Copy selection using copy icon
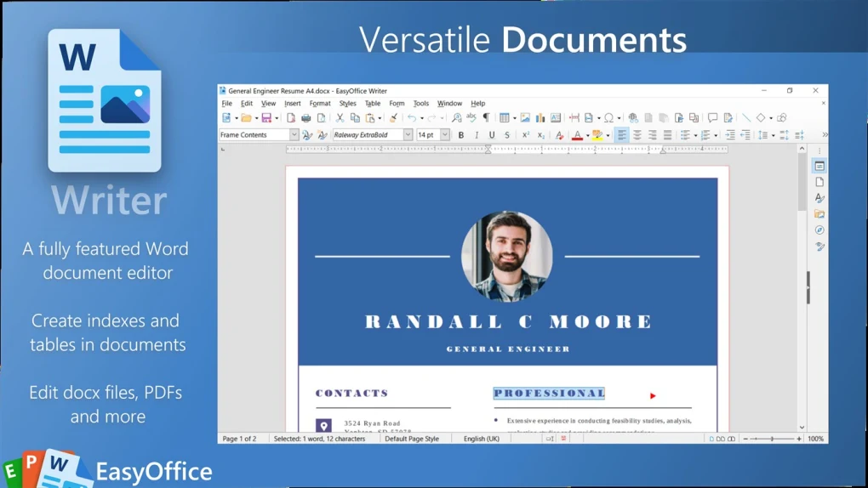The height and width of the screenshot is (488, 868). [x=356, y=118]
